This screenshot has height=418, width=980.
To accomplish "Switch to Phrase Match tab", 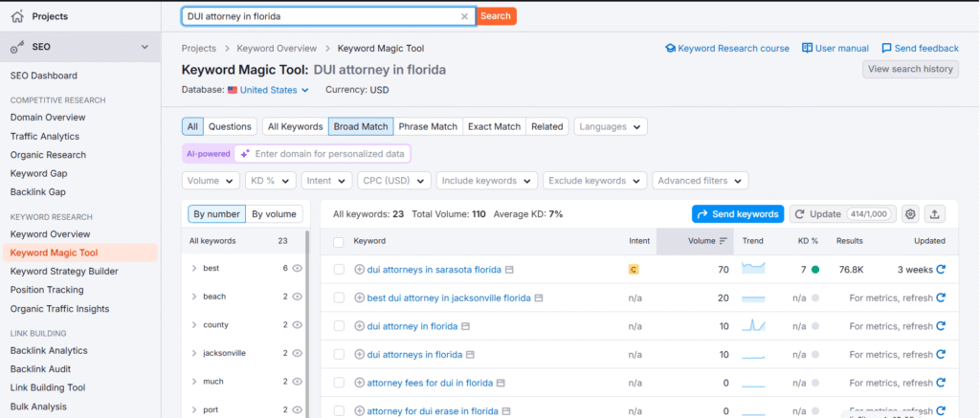I will click(x=428, y=126).
